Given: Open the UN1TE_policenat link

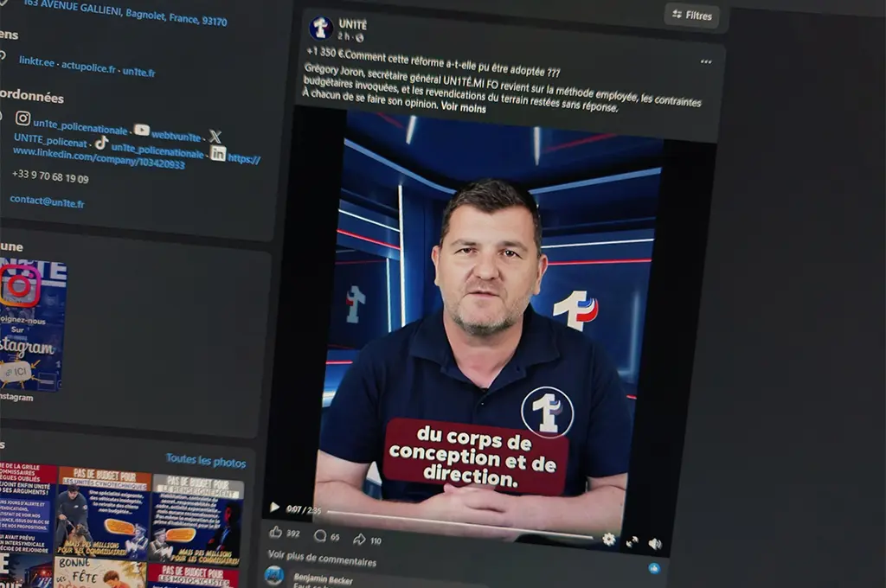Looking at the screenshot, I should click(x=50, y=139).
